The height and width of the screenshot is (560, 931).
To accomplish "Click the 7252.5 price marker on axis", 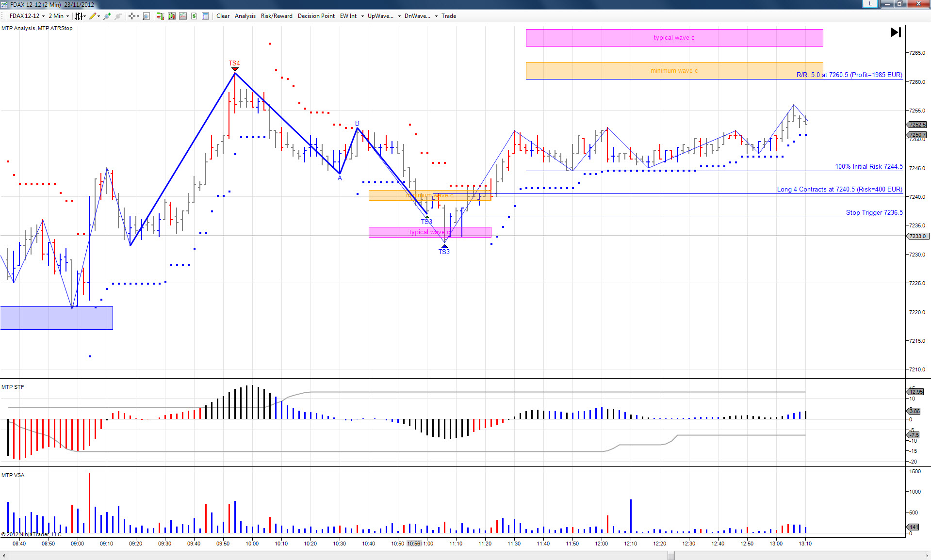I will pyautogui.click(x=916, y=125).
